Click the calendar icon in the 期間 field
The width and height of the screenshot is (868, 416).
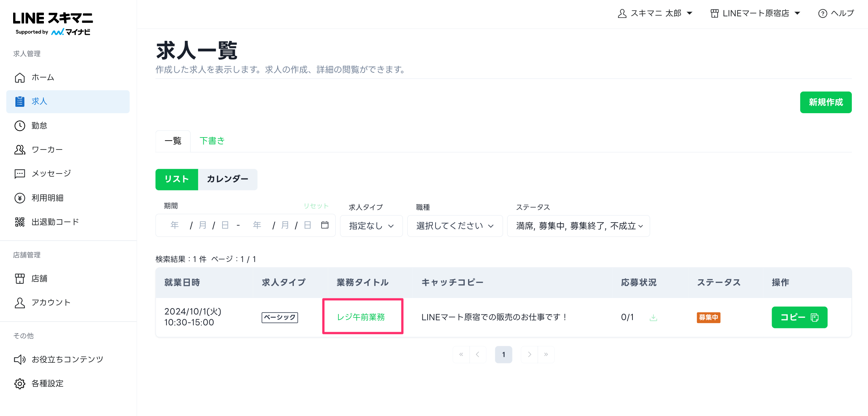pos(325,225)
